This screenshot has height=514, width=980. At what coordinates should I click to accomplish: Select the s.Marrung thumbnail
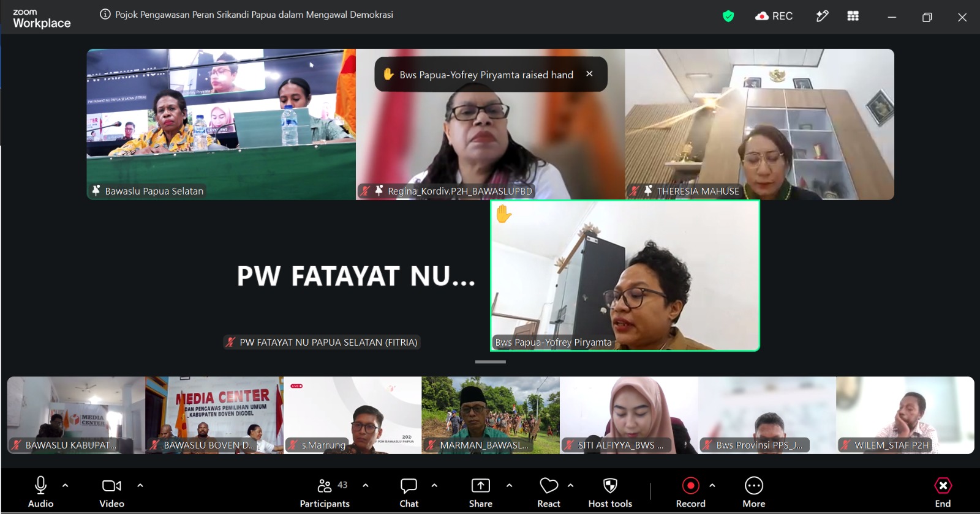coord(352,415)
